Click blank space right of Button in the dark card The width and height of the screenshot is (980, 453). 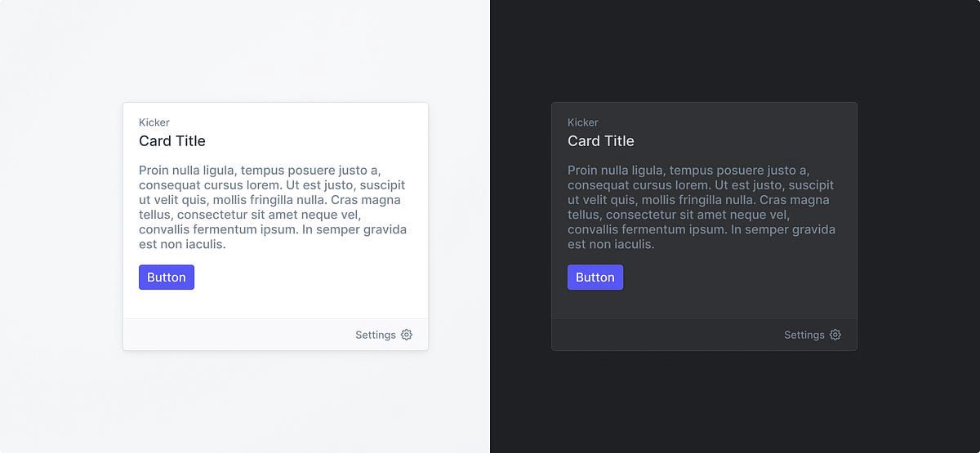(739, 278)
